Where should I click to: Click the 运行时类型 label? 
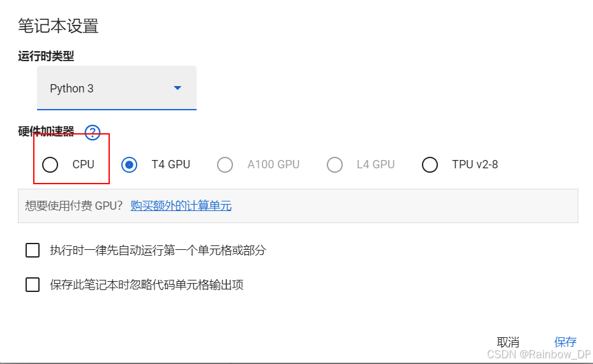click(46, 56)
